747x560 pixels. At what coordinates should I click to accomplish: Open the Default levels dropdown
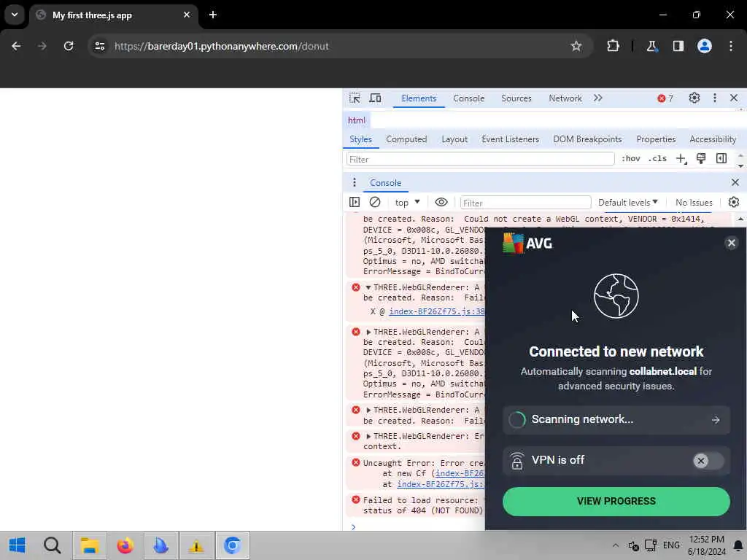pyautogui.click(x=628, y=203)
